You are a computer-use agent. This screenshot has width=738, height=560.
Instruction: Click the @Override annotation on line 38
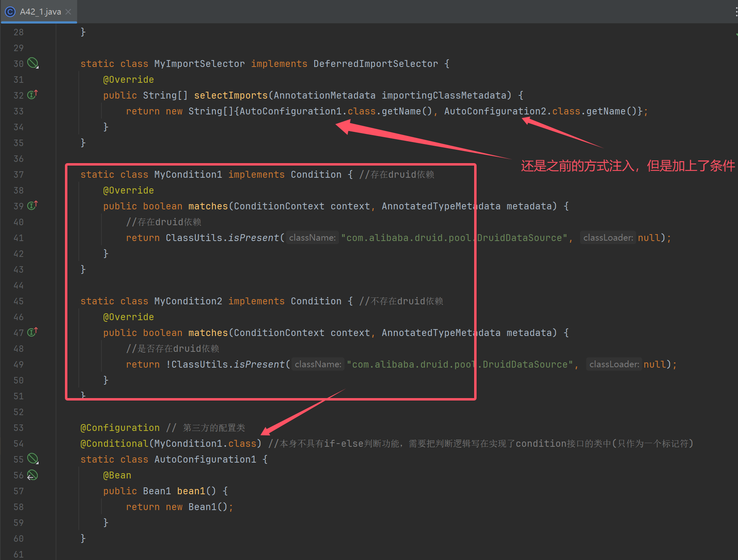(x=128, y=190)
